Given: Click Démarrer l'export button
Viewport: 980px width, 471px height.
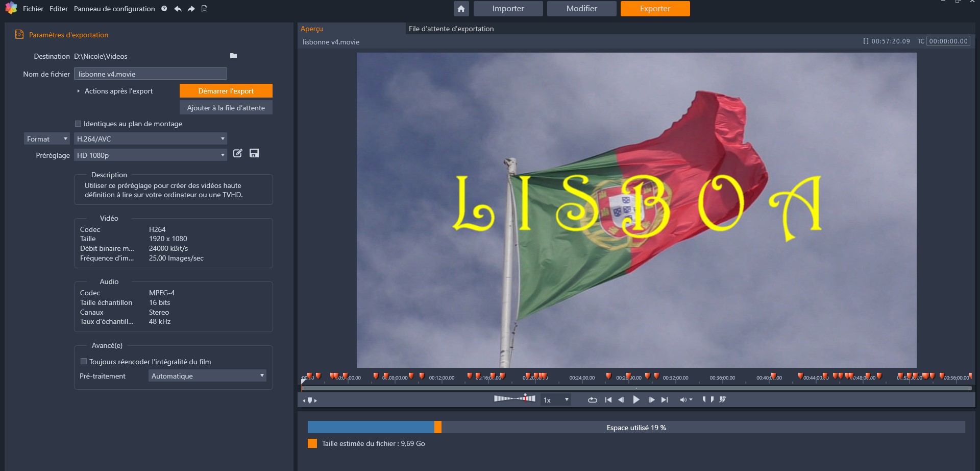Looking at the screenshot, I should (226, 91).
